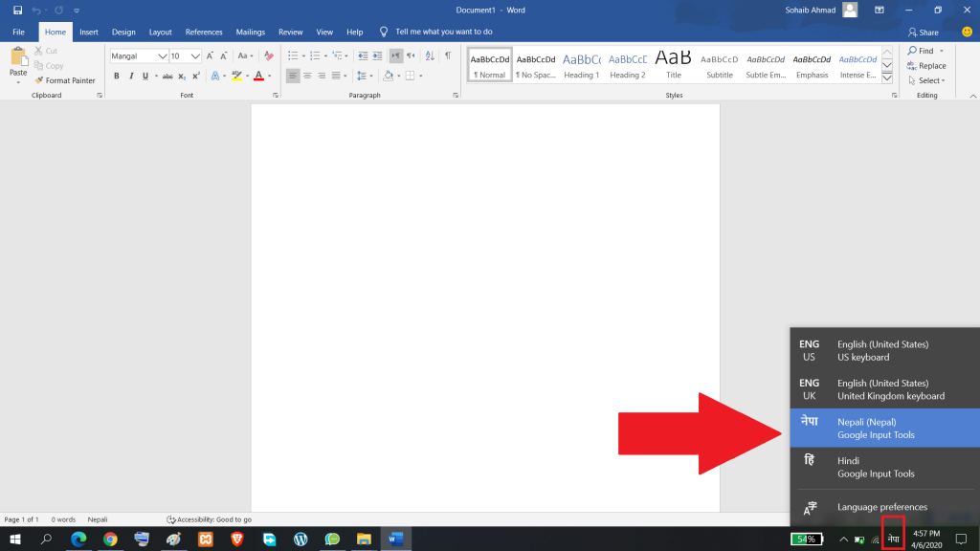Increase font size with the grow font icon

(210, 56)
